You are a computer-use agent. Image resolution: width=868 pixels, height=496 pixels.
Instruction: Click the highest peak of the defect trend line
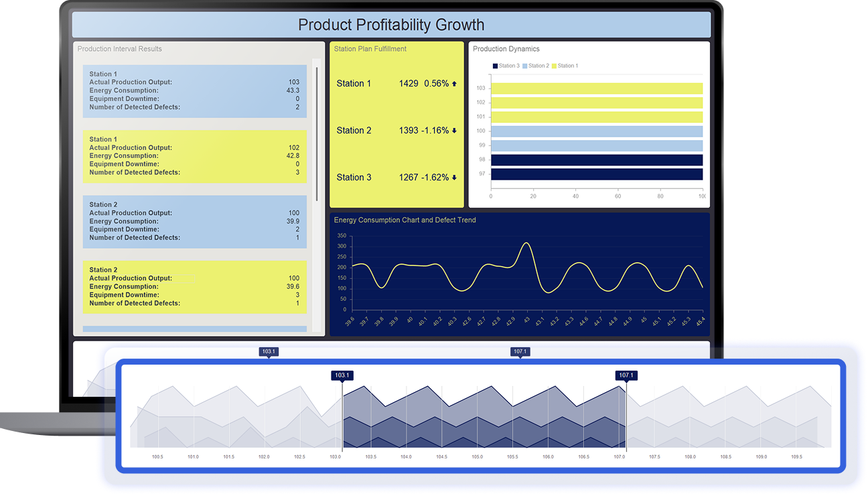click(x=526, y=241)
